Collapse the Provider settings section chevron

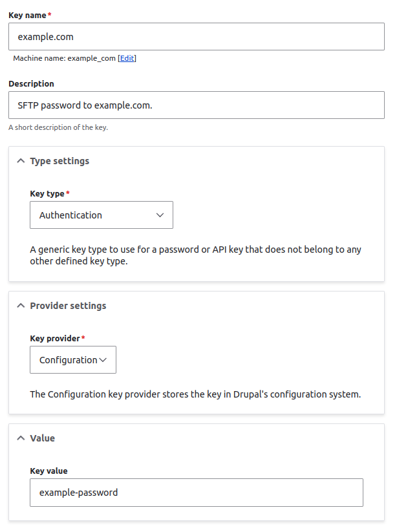click(x=21, y=306)
